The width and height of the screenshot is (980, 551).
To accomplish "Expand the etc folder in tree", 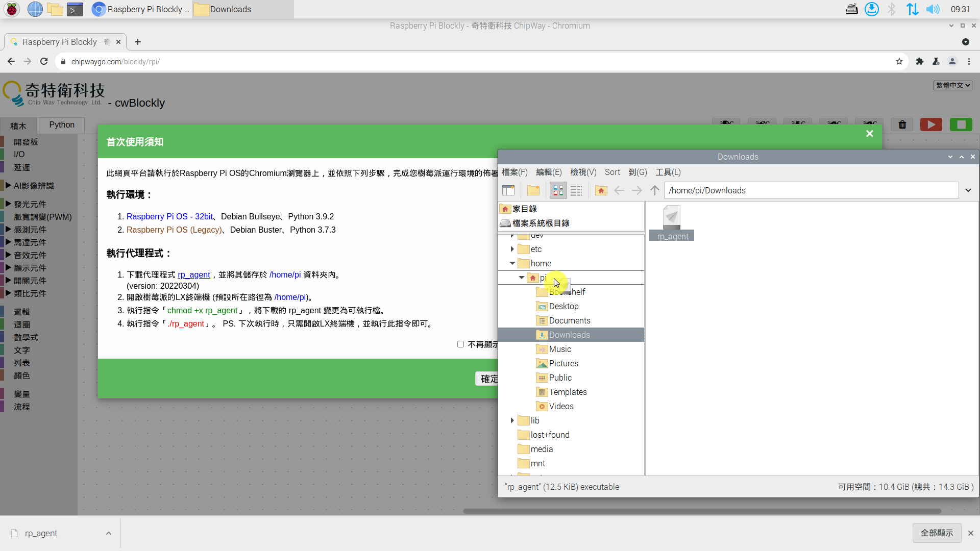I will click(512, 249).
